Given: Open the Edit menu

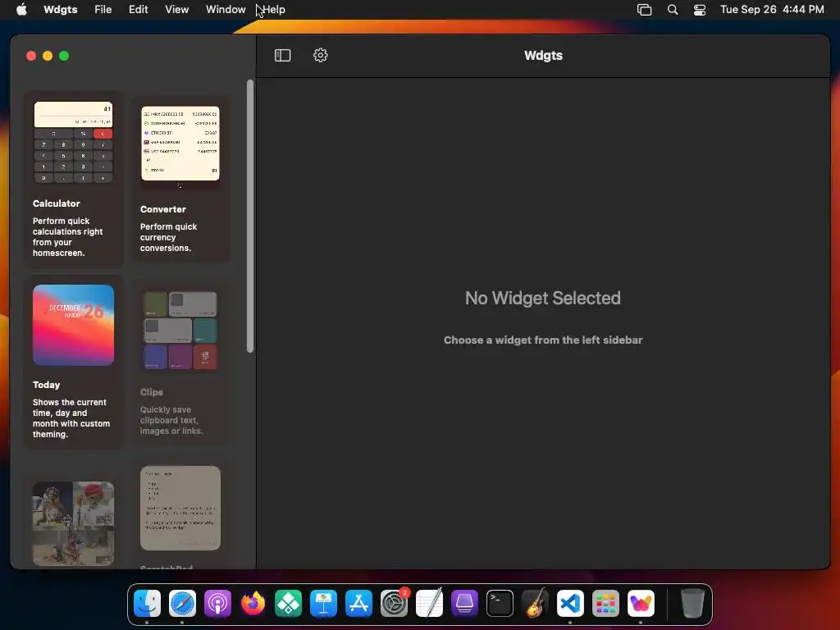Looking at the screenshot, I should [x=138, y=9].
